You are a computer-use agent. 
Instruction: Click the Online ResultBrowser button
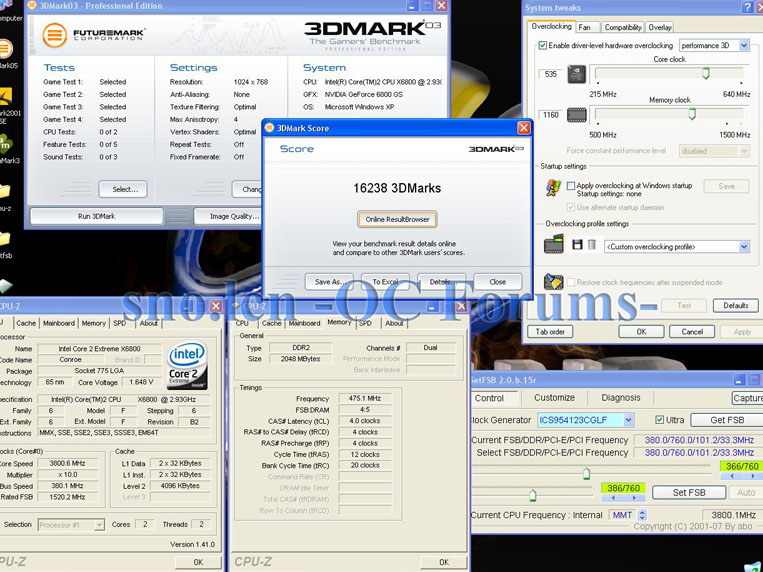pyautogui.click(x=397, y=219)
